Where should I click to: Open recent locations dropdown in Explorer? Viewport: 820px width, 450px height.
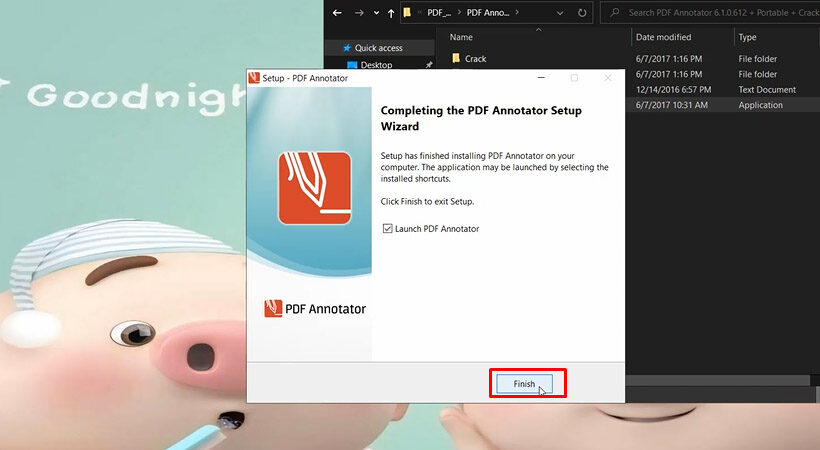376,13
